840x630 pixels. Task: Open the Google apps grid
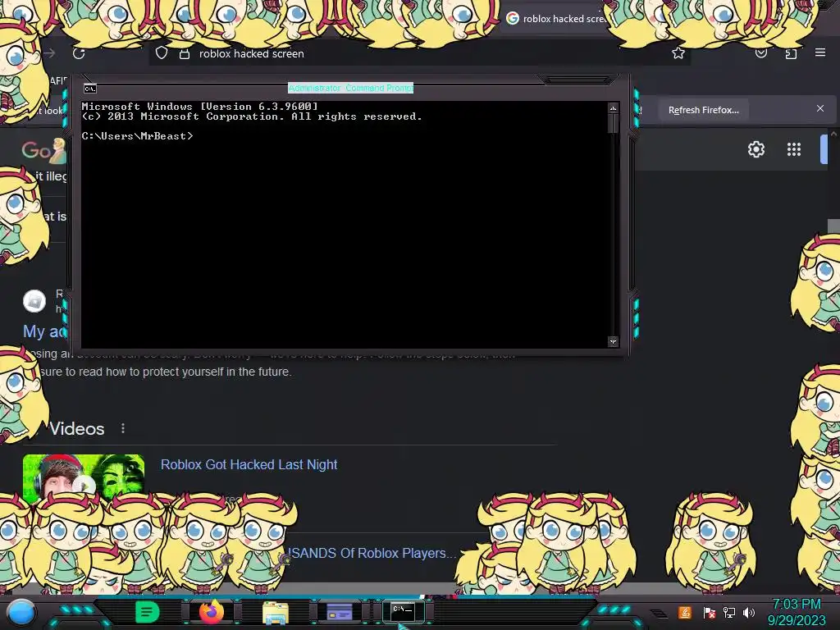pos(794,149)
